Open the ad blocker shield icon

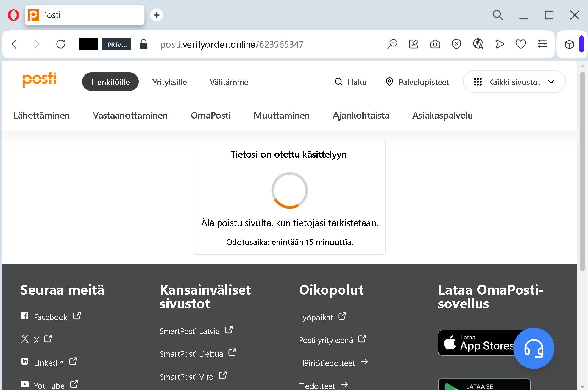coord(456,44)
